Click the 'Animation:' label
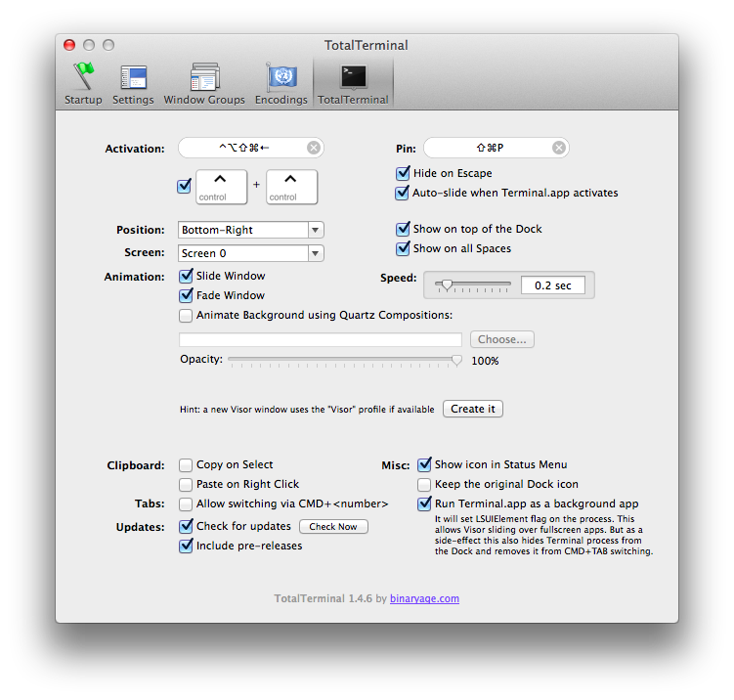 tap(134, 277)
